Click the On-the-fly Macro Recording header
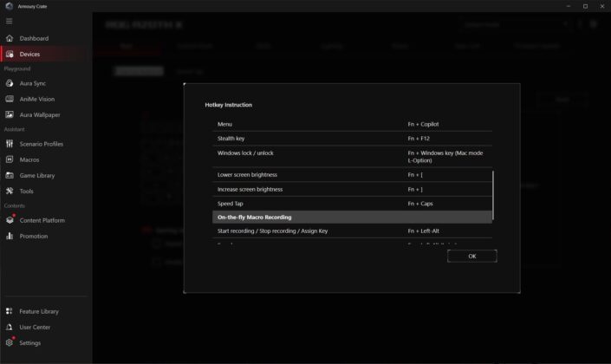This screenshot has height=364, width=611. tap(352, 217)
